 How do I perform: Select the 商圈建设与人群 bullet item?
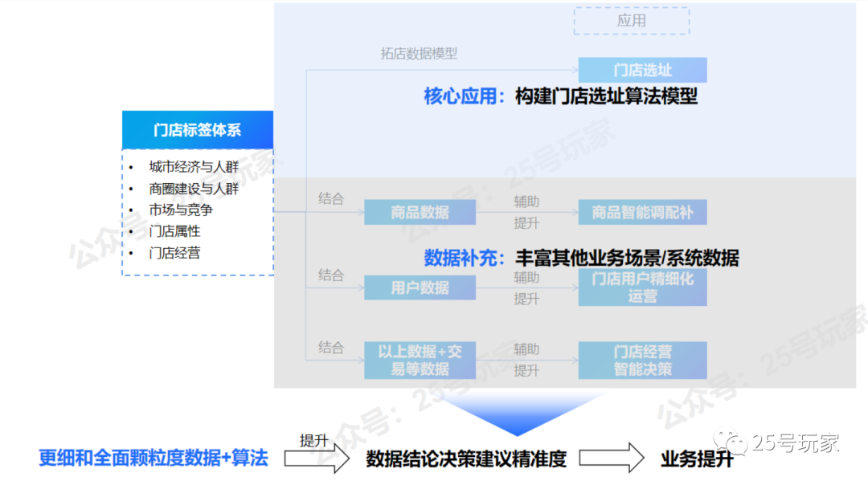(194, 189)
